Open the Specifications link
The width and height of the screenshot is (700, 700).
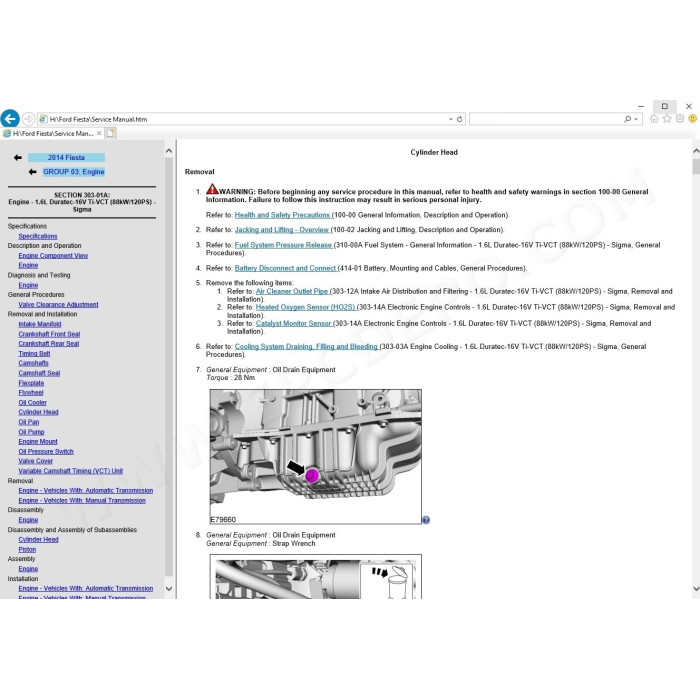[38, 236]
